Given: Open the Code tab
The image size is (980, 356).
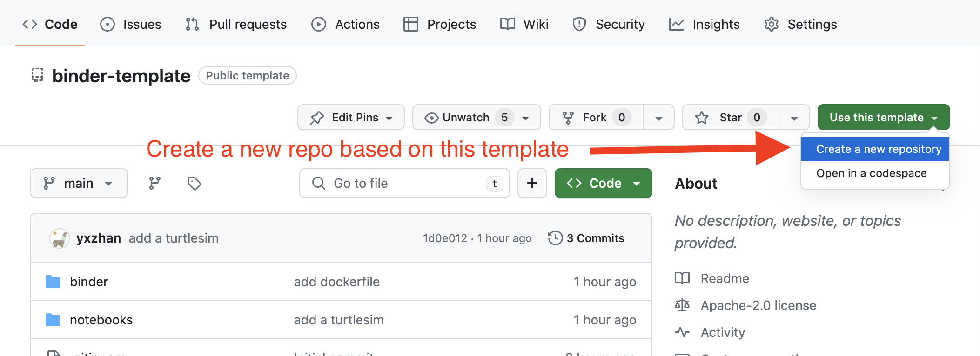Looking at the screenshot, I should (x=50, y=24).
